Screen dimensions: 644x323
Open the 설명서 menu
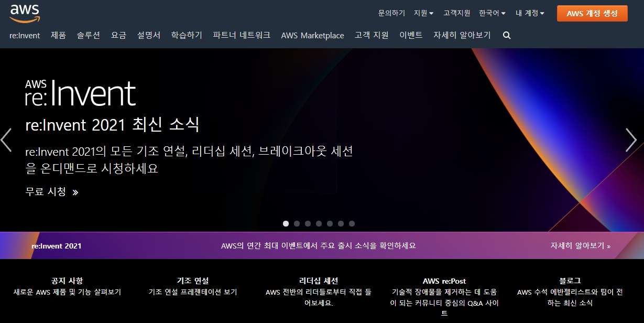pyautogui.click(x=149, y=36)
